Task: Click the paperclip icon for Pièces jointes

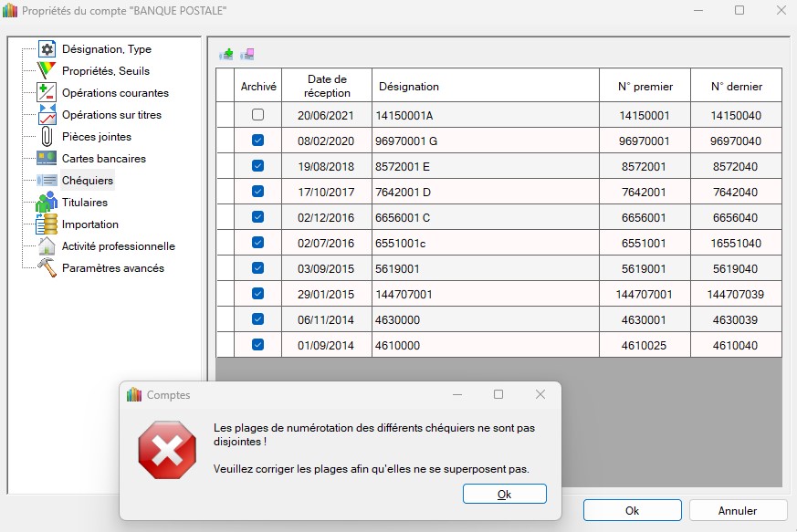Action: click(47, 137)
